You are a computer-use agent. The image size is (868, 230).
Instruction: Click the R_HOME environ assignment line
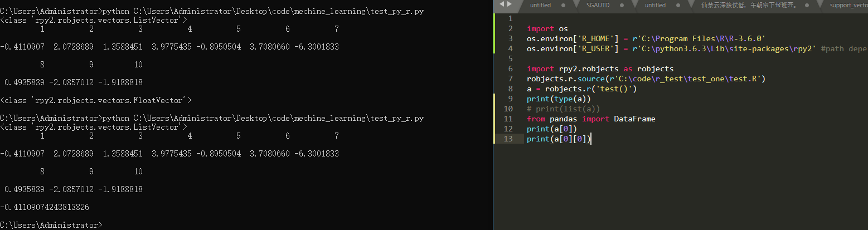tap(646, 38)
